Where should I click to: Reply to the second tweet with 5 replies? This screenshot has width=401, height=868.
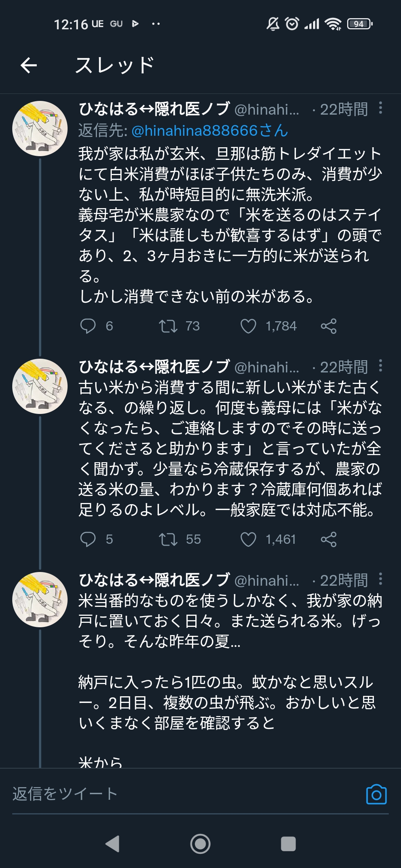coord(88,539)
